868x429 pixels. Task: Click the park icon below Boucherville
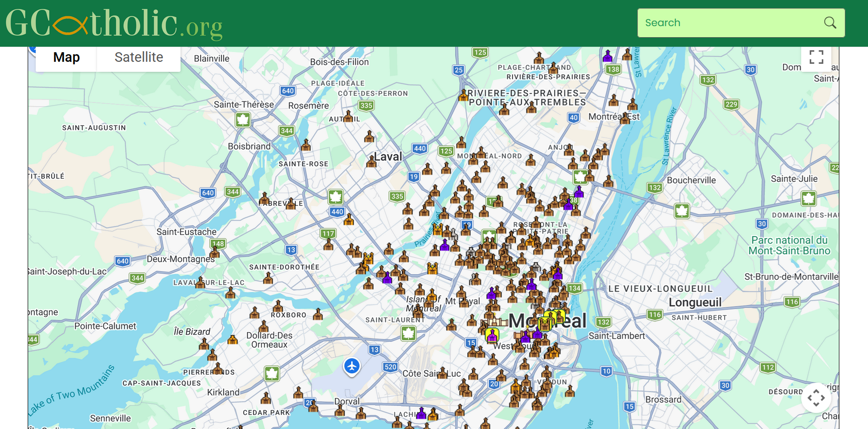[x=682, y=210]
